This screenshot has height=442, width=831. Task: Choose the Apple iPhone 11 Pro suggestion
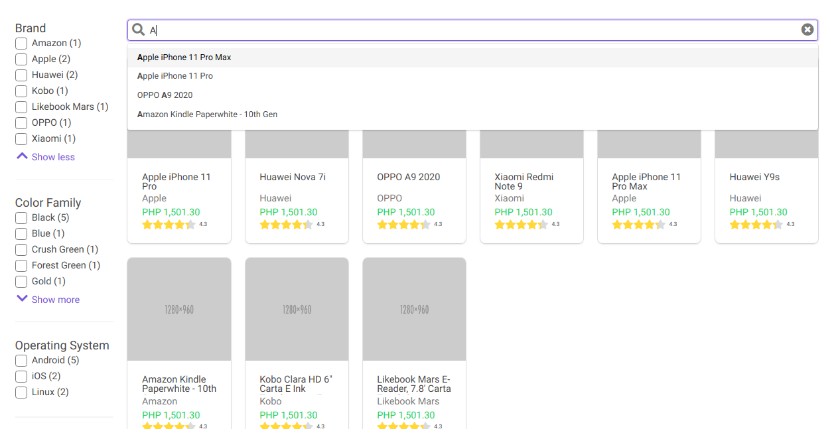[x=472, y=76]
